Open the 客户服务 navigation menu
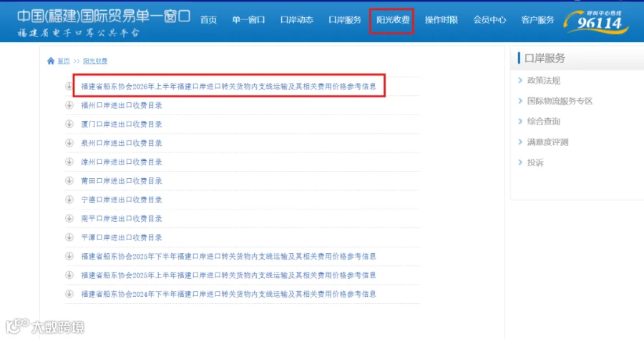The height and width of the screenshot is (339, 644). pyautogui.click(x=537, y=20)
